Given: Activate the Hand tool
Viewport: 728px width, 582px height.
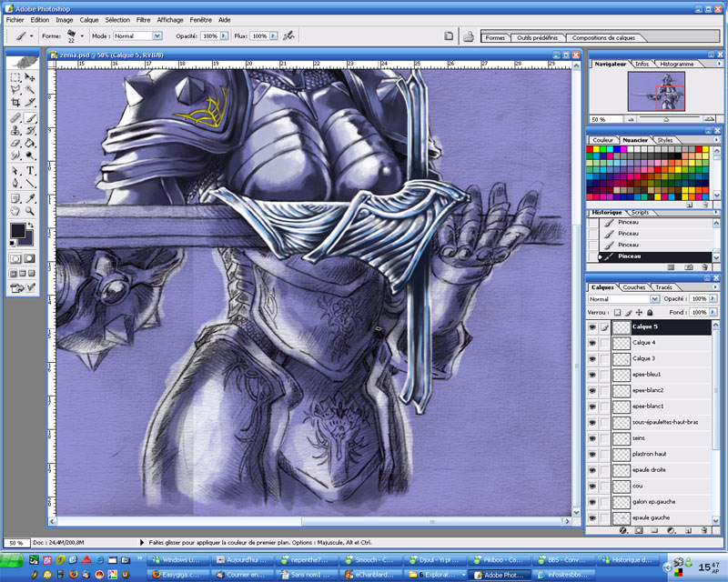Looking at the screenshot, I should pyautogui.click(x=15, y=212).
